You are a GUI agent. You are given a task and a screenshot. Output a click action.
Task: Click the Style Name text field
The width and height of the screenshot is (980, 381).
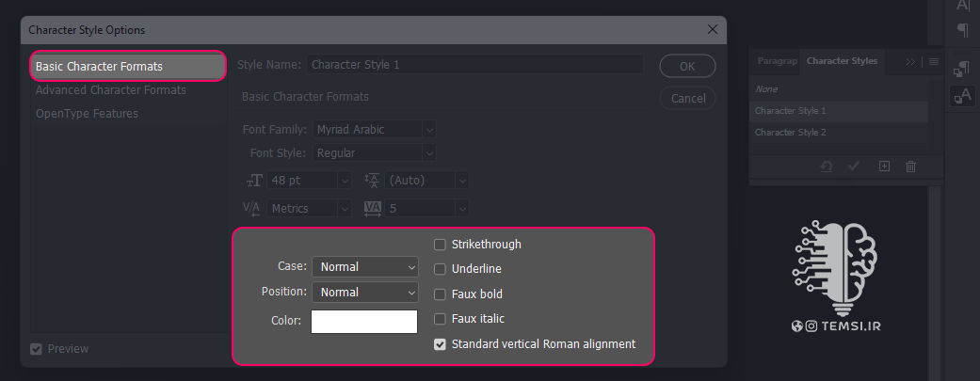point(474,64)
